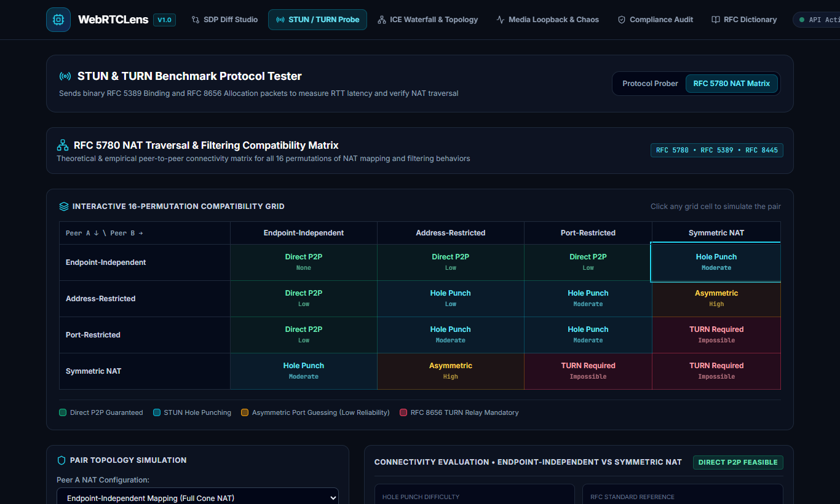The image size is (840, 504).
Task: Expand the Peer A NAT Configuration dropdown
Action: 197,498
